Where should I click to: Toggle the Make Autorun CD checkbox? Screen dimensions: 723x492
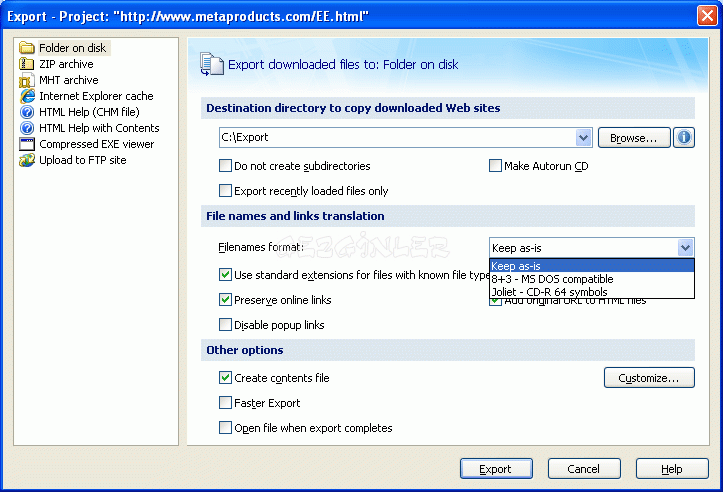[495, 166]
